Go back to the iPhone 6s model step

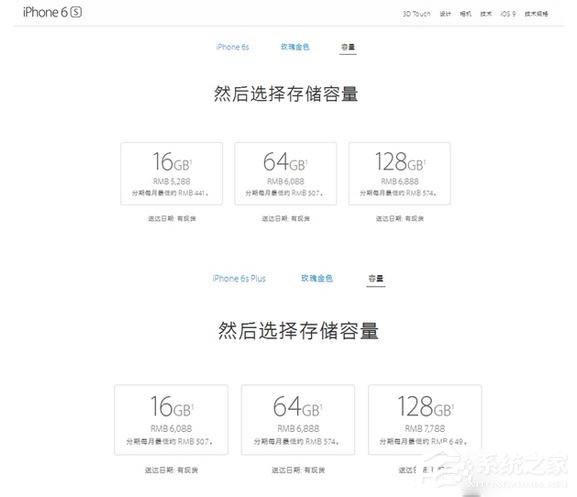tap(233, 47)
